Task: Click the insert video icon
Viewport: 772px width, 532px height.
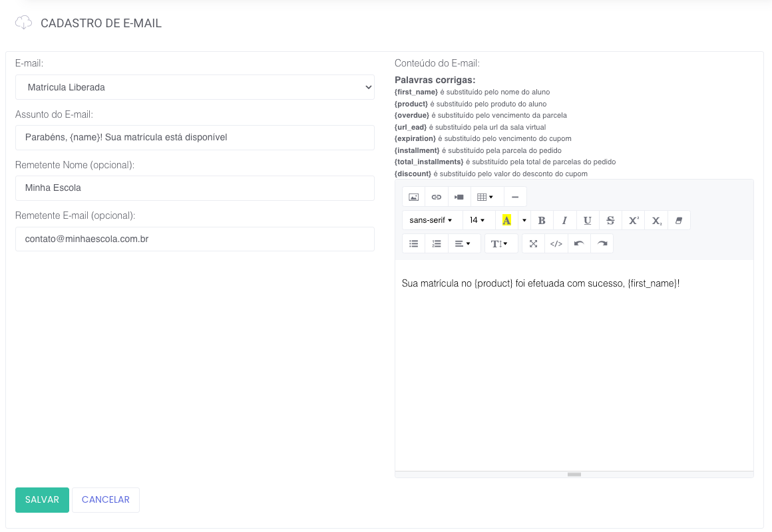Action: [459, 197]
